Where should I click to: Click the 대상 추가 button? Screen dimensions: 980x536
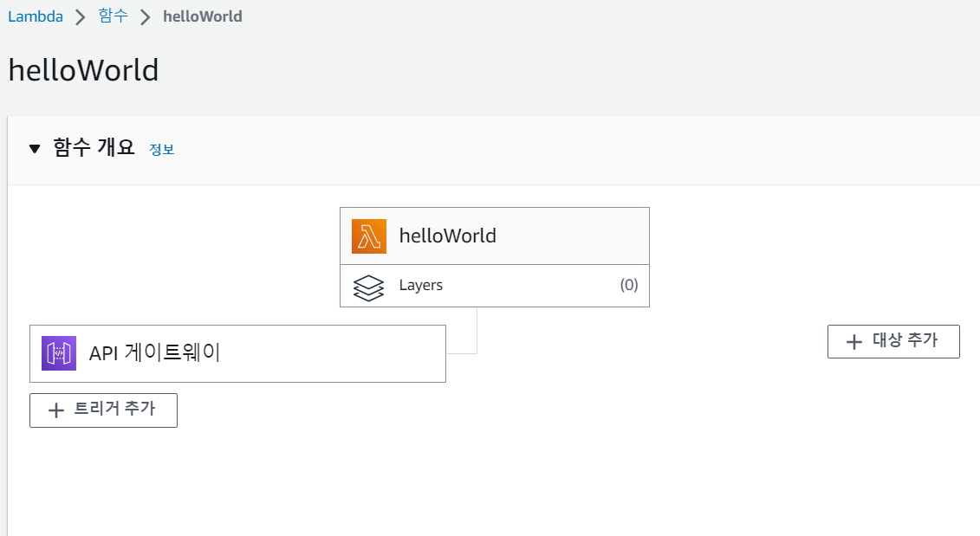tap(893, 342)
